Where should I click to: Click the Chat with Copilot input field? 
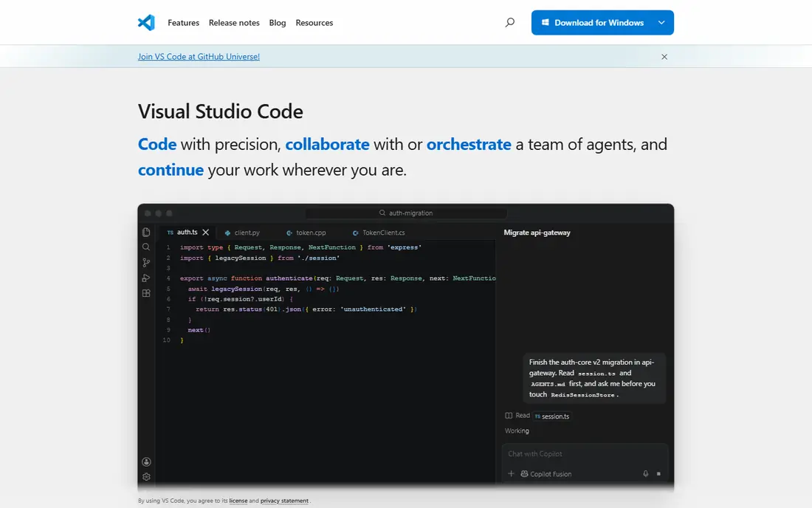(585, 453)
